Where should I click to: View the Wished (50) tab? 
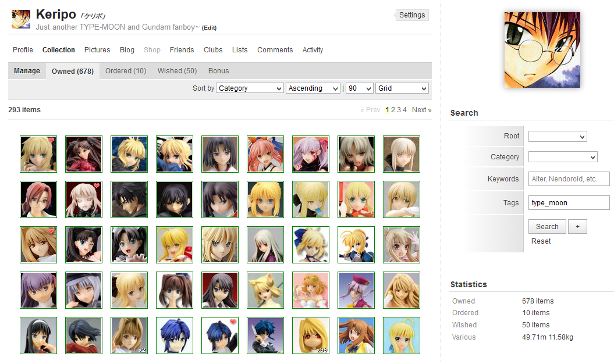click(x=176, y=70)
